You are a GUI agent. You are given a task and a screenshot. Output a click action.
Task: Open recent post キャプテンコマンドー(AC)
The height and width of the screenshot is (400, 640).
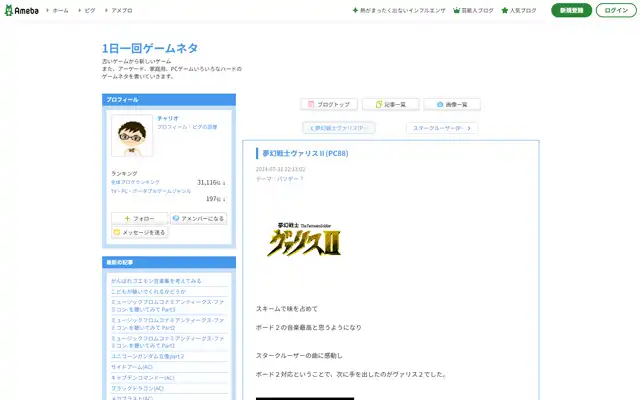coord(142,378)
